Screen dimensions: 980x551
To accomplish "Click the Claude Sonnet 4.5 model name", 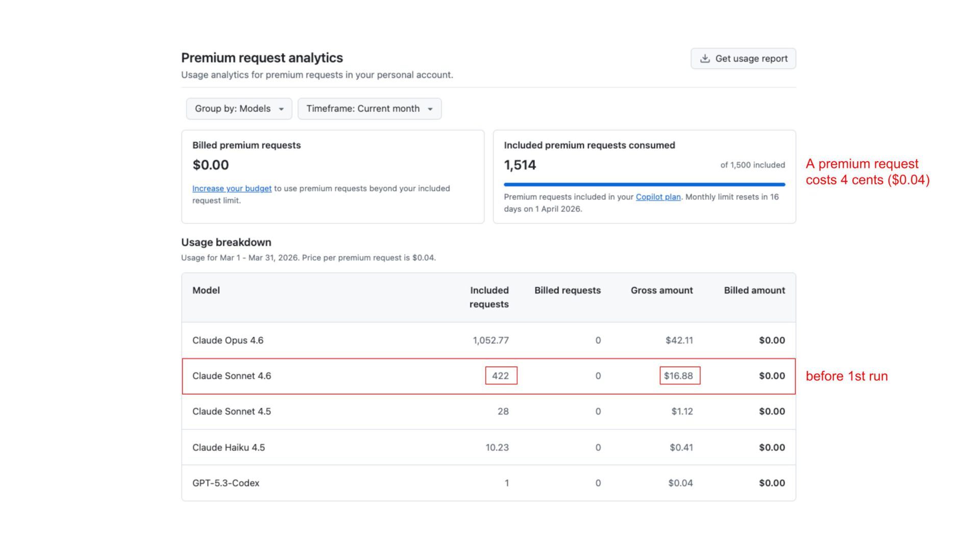I will [x=231, y=411].
